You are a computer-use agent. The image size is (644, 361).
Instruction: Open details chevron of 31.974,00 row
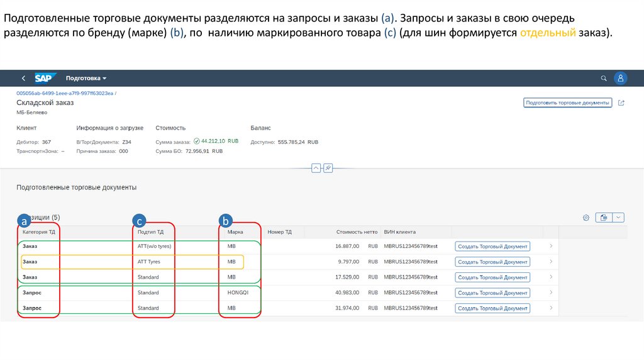tap(551, 308)
